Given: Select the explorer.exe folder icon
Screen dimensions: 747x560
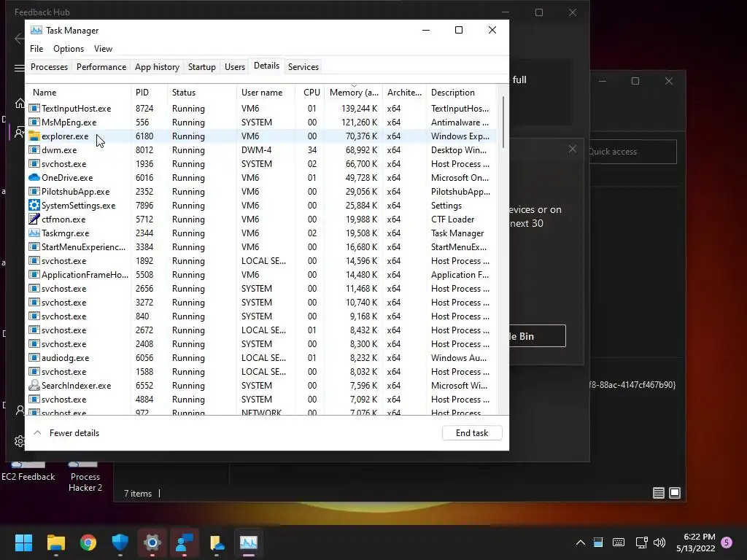Looking at the screenshot, I should (x=34, y=136).
